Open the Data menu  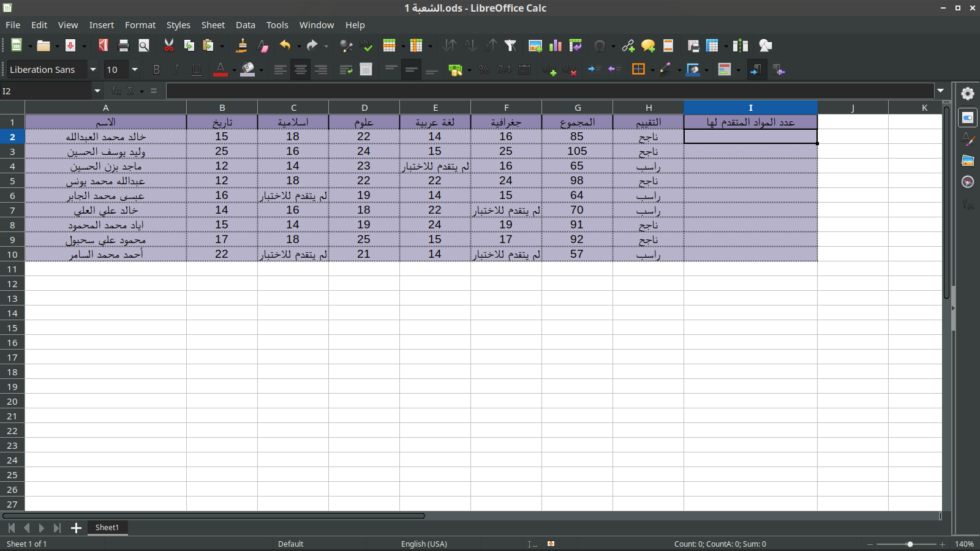pyautogui.click(x=245, y=25)
